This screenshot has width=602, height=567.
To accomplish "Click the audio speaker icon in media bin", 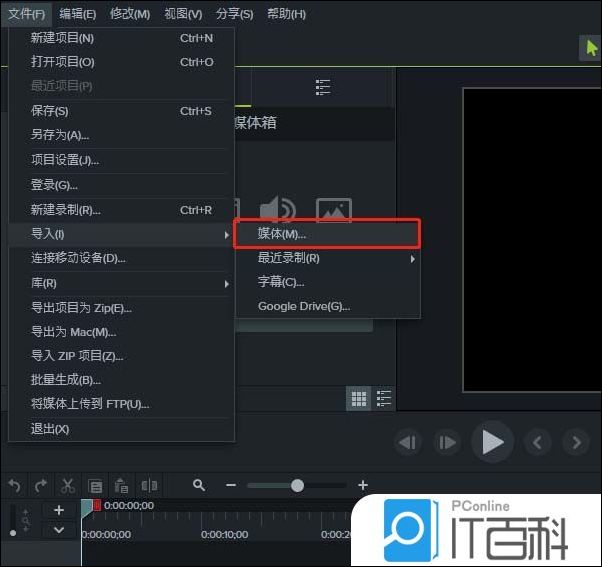I will coord(277,209).
